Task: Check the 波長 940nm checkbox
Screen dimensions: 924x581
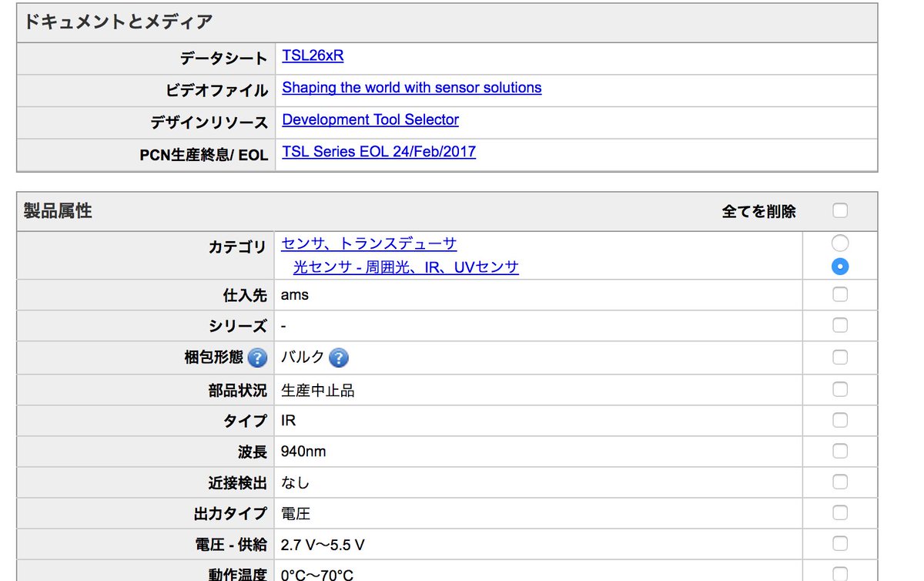Action: (x=840, y=451)
